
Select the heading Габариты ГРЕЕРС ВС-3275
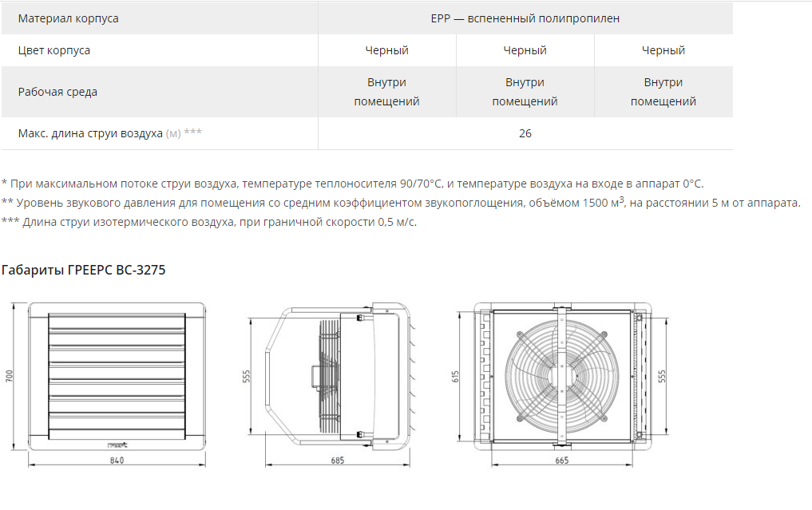[x=84, y=270]
